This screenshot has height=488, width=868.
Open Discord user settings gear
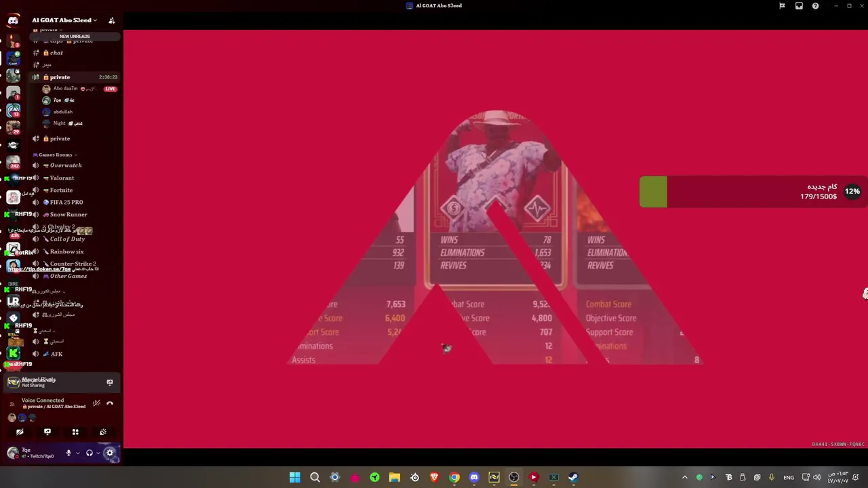point(110,453)
